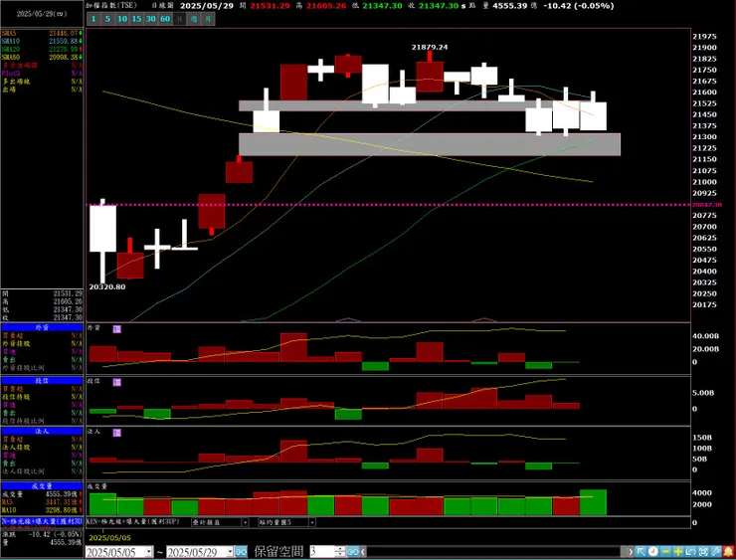Open the drawing pen tool icon
Image resolution: width=736 pixels, height=560 pixels.
[x=716, y=552]
